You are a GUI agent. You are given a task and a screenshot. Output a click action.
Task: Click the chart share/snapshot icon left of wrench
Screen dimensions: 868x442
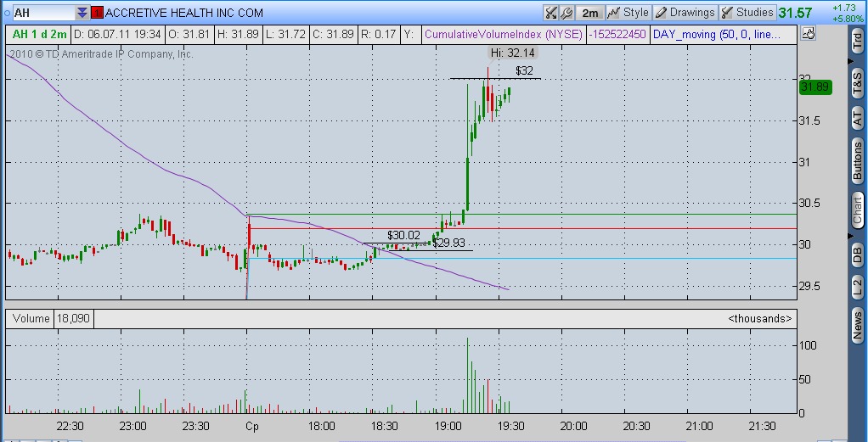click(550, 12)
